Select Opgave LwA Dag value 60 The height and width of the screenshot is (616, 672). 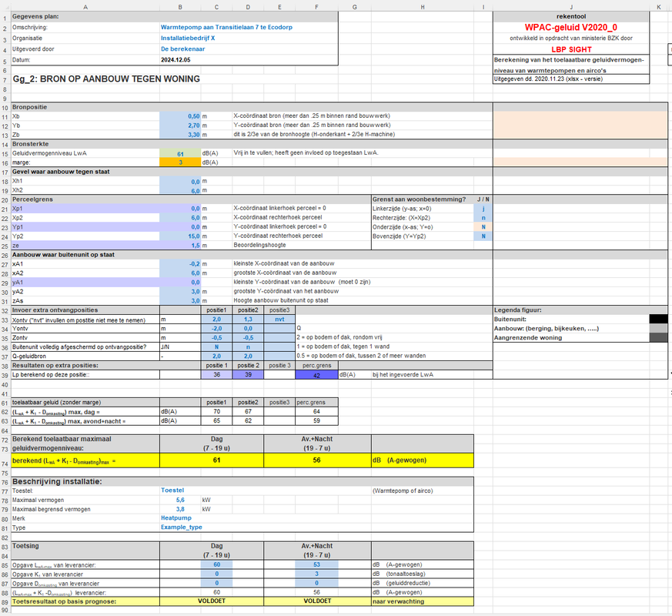click(x=216, y=564)
